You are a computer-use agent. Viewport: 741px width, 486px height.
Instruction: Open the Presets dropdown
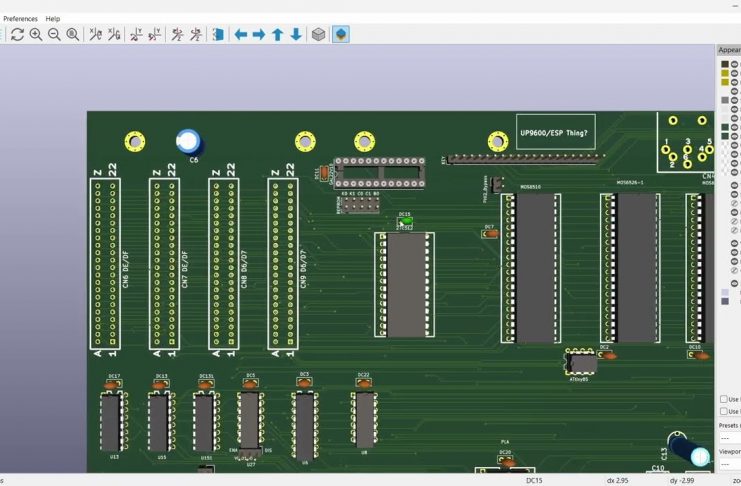[x=730, y=438]
